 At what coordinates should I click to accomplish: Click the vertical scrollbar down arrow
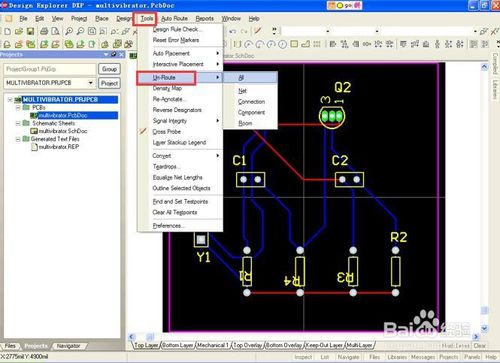tap(484, 328)
